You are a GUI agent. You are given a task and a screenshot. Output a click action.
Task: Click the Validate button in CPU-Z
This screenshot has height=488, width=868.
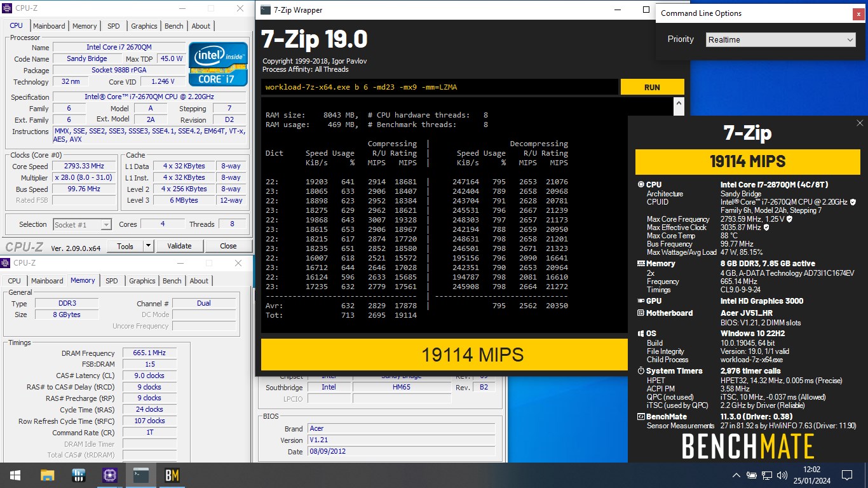(x=179, y=246)
